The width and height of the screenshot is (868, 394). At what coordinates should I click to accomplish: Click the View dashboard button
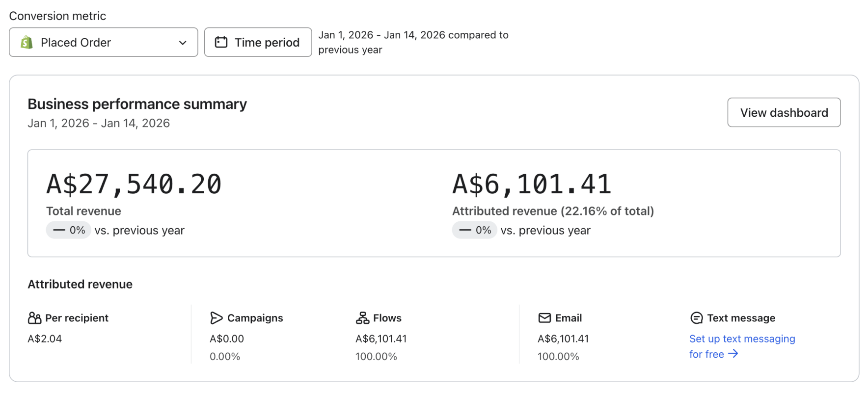[x=784, y=112]
